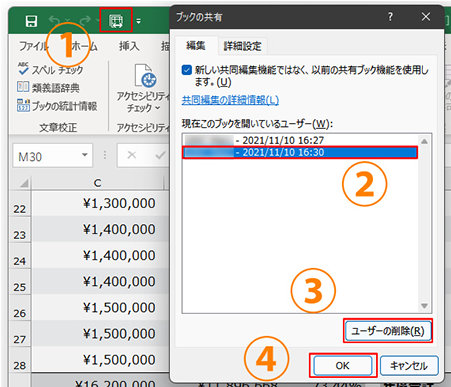Click the ユーザーの削除 button
This screenshot has height=387, width=451.
pos(388,331)
